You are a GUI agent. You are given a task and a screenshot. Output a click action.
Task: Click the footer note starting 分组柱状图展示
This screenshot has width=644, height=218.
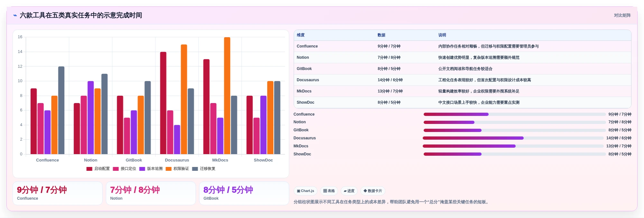391,202
